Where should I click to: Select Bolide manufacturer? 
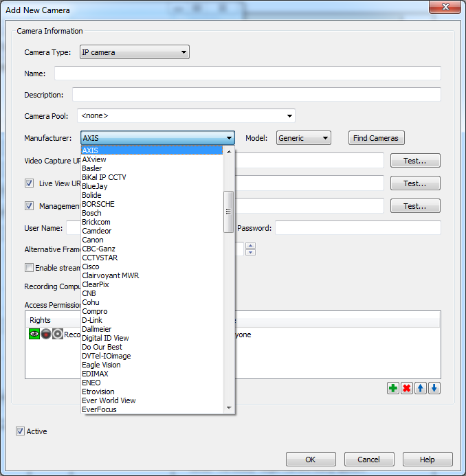coord(152,195)
